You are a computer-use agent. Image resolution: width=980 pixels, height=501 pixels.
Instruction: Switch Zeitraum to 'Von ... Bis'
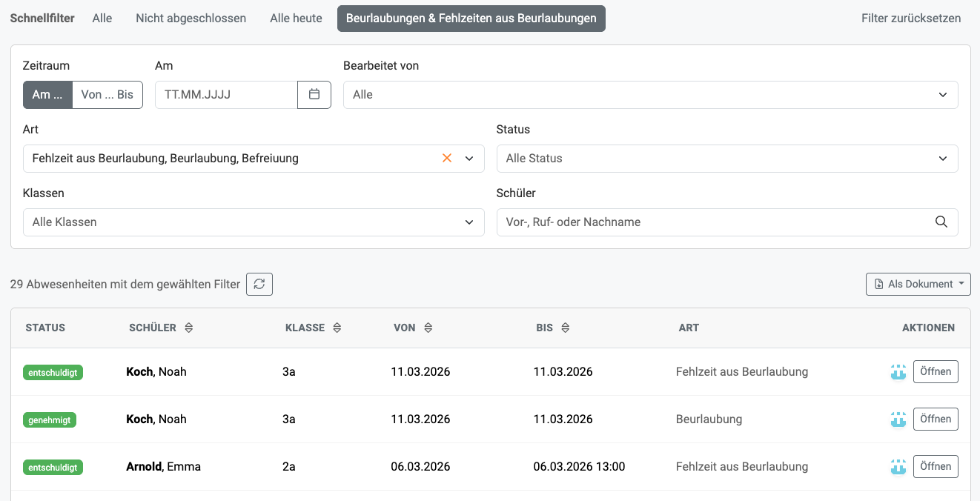tap(107, 95)
